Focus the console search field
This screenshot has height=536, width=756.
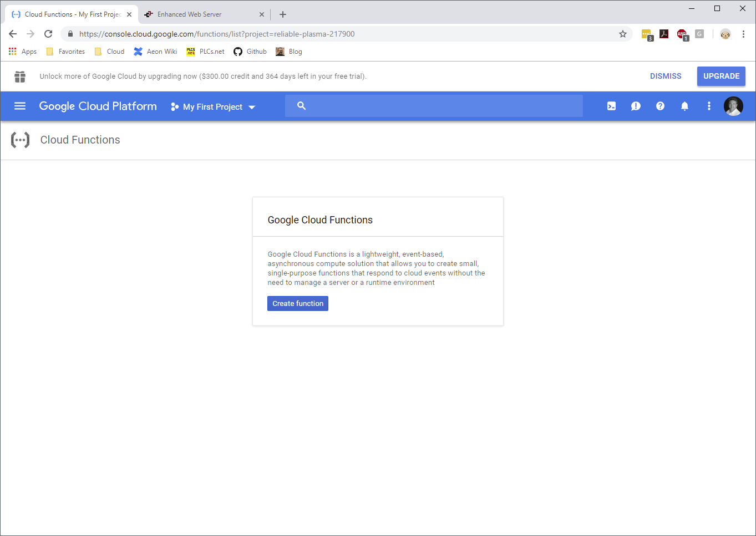coord(434,105)
